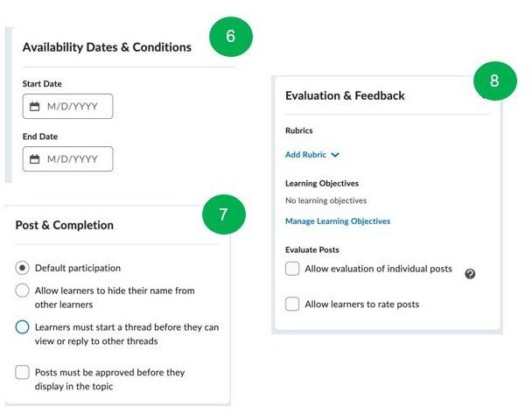
Task: Click the End Date input field
Action: [x=75, y=159]
